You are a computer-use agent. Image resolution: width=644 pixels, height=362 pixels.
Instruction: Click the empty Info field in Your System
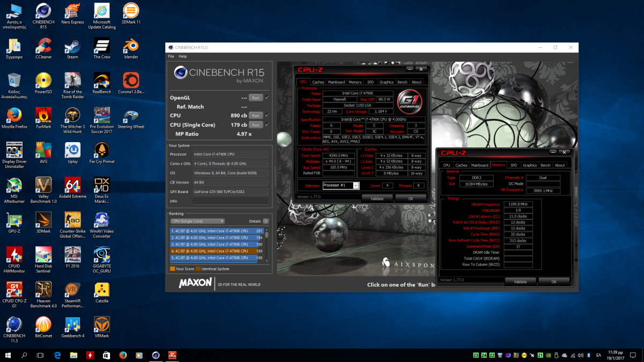tap(231, 201)
